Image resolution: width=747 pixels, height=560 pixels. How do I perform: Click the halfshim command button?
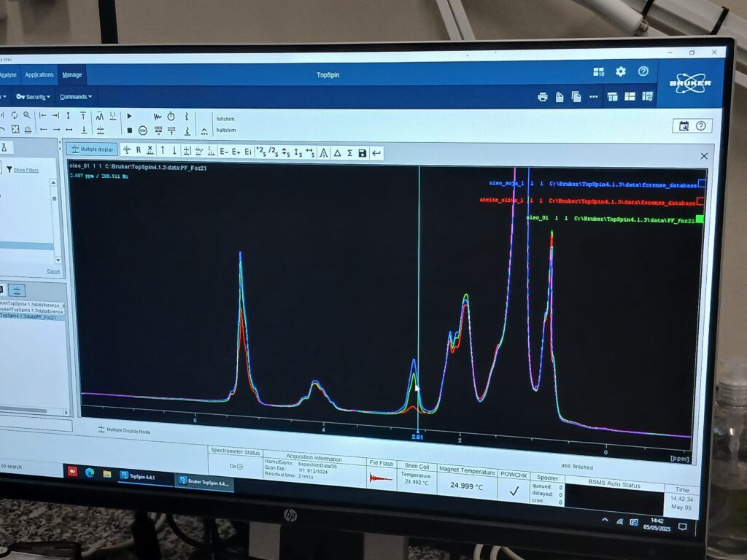[226, 130]
